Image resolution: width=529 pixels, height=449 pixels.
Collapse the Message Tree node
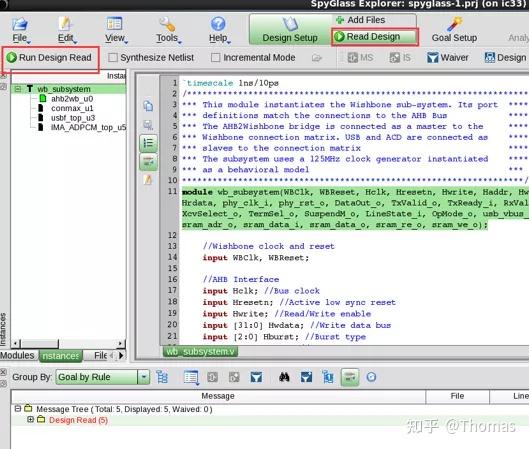coord(18,409)
